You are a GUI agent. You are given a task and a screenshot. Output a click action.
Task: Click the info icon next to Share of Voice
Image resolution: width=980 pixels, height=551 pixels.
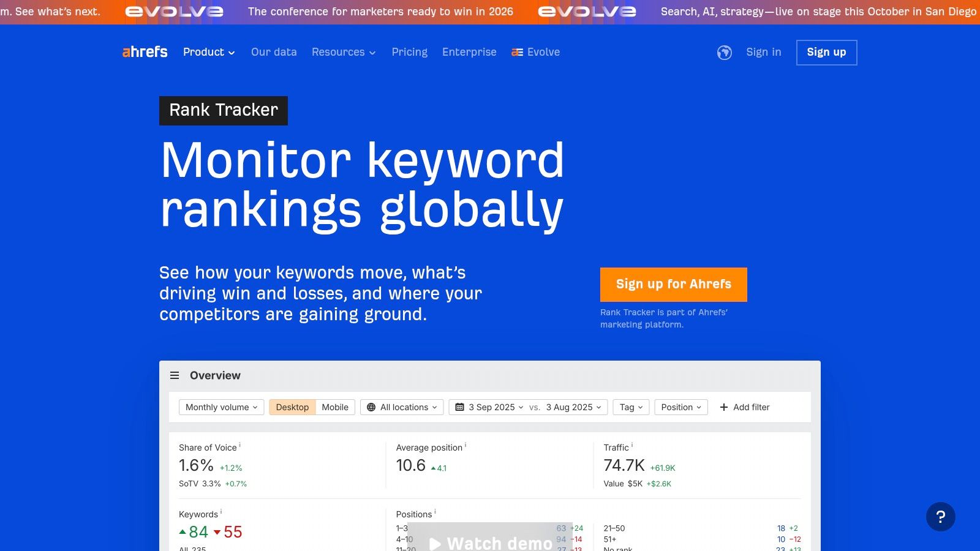tap(239, 444)
